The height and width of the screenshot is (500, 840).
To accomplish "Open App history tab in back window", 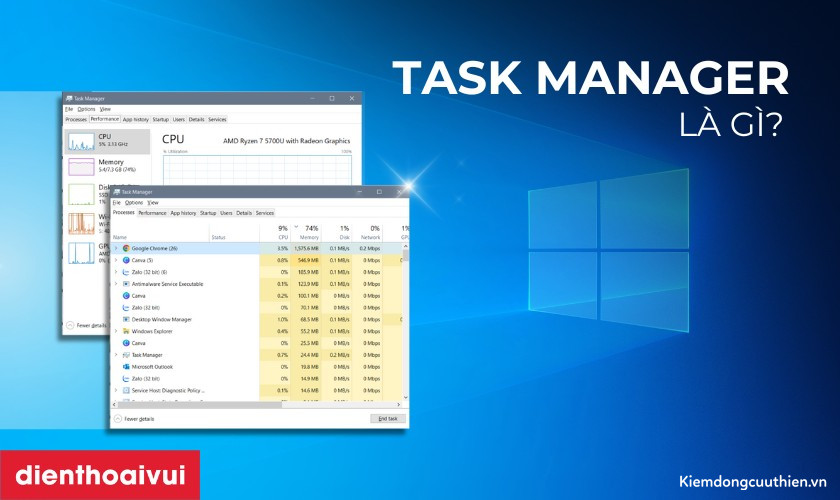I will coord(136,120).
